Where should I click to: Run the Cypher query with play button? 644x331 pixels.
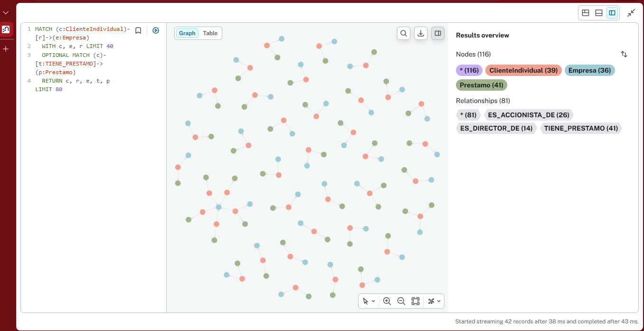(x=156, y=30)
